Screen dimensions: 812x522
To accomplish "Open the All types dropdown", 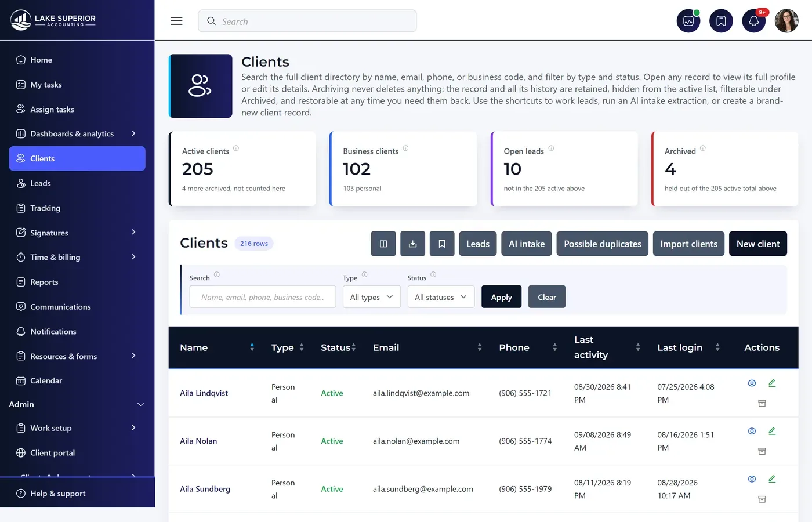I will 372,297.
